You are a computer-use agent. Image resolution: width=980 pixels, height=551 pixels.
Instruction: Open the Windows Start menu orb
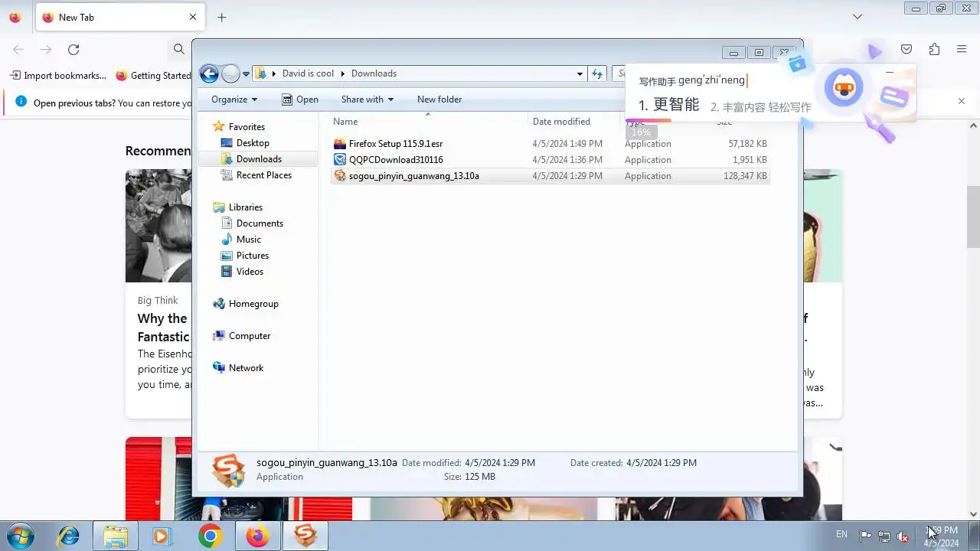tap(19, 536)
